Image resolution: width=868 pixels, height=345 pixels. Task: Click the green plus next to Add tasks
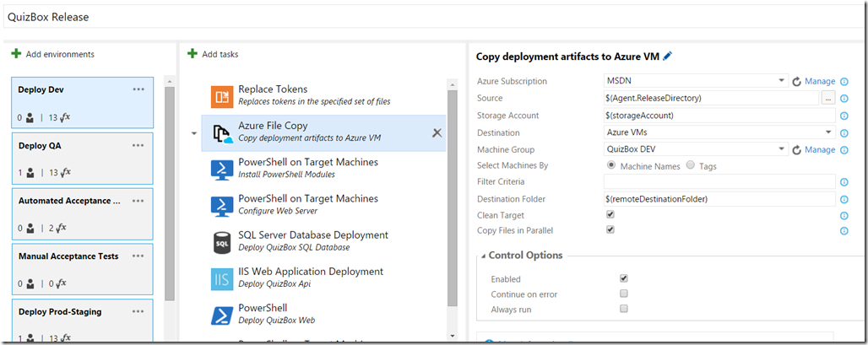(x=193, y=54)
